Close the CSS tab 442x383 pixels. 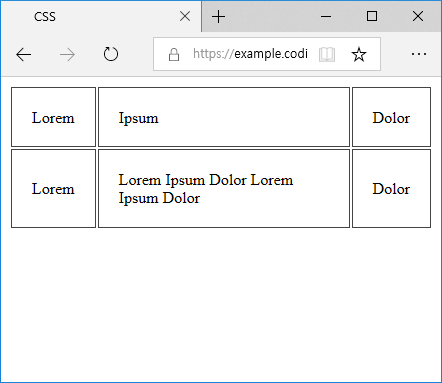pos(185,16)
